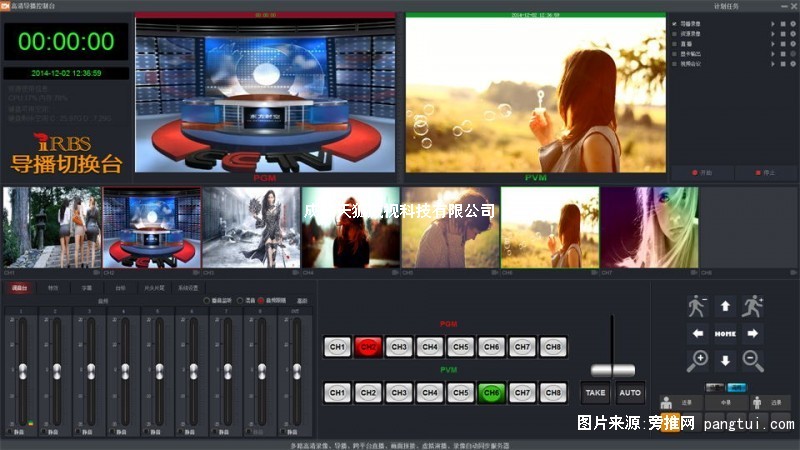Open settings gear of second task row
The width and height of the screenshot is (800, 450).
point(793,34)
